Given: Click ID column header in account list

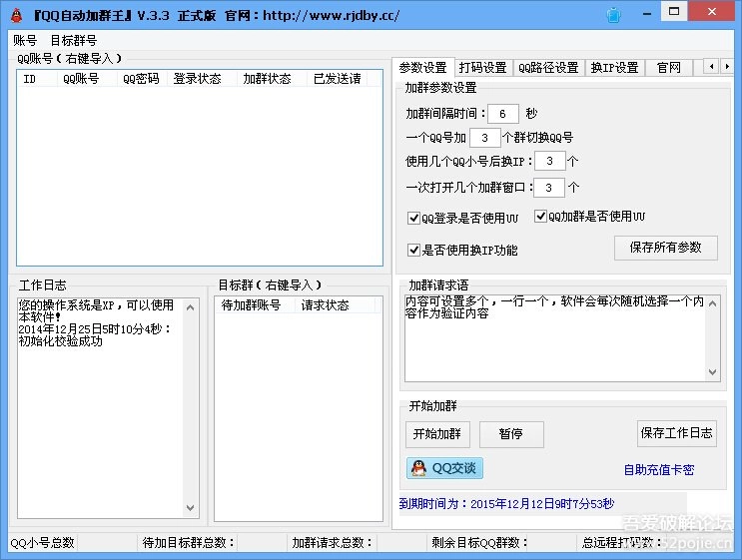Looking at the screenshot, I should pos(37,79).
